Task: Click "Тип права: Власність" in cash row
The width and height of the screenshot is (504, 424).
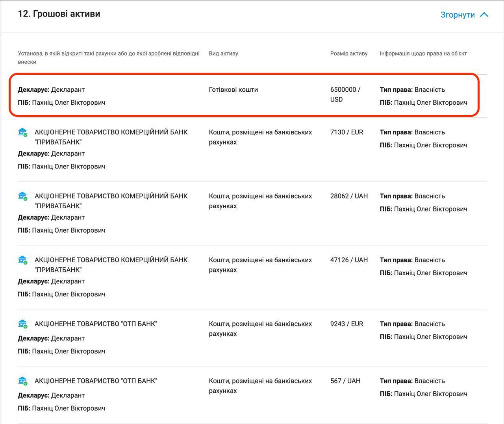Action: (x=412, y=90)
